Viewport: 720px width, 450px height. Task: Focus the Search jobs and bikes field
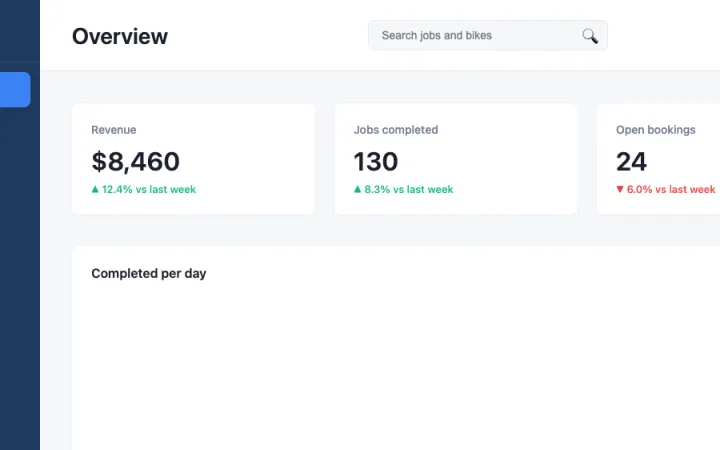(488, 35)
